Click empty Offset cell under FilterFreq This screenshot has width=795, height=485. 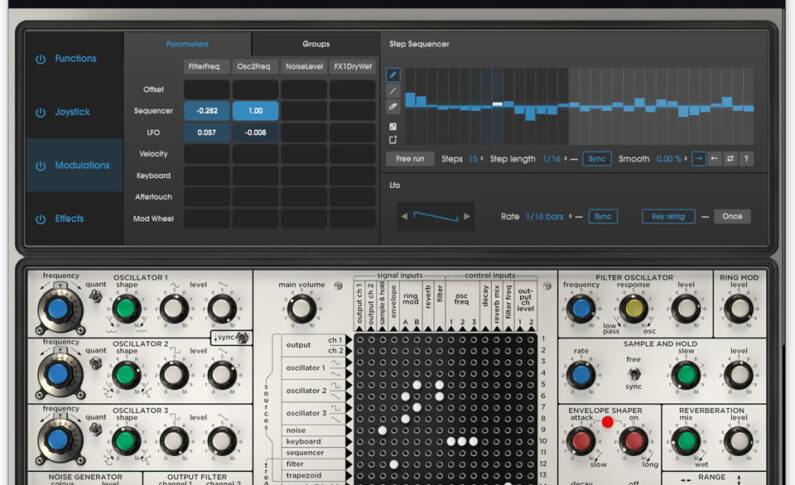coord(206,90)
